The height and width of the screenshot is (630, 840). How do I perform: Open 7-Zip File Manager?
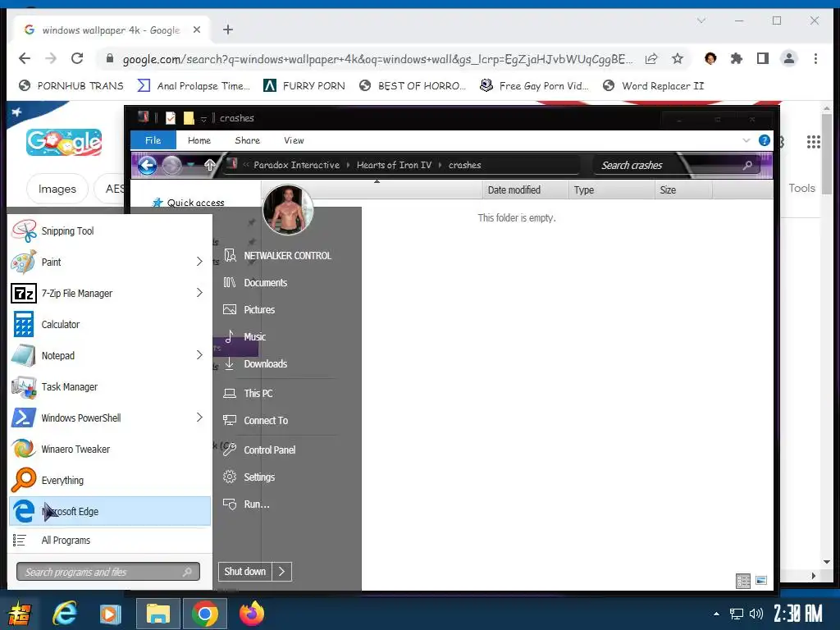tap(110, 293)
